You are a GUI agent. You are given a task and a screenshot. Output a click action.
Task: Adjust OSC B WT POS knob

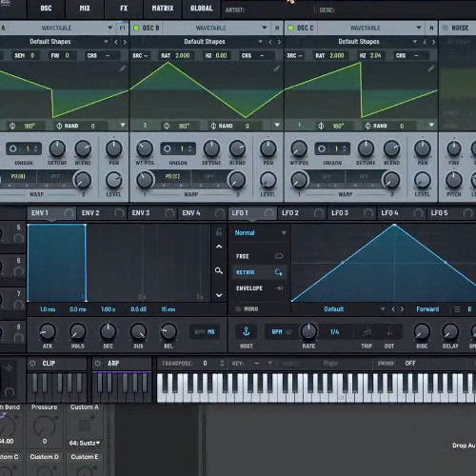[x=145, y=149]
